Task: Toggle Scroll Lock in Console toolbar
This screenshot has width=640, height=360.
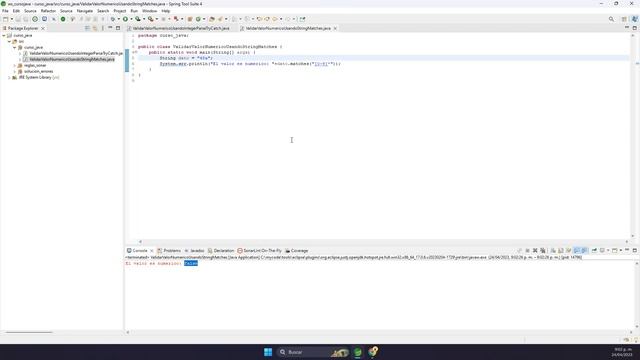Action: click(x=561, y=251)
